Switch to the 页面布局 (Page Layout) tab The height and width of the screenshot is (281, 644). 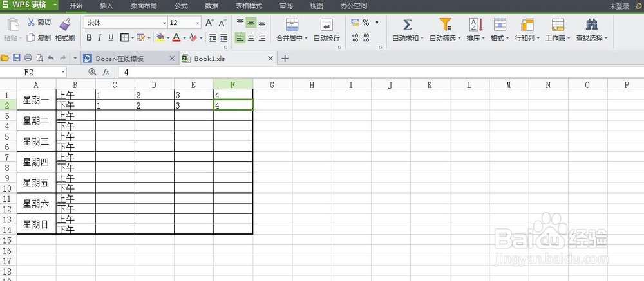[x=144, y=6]
